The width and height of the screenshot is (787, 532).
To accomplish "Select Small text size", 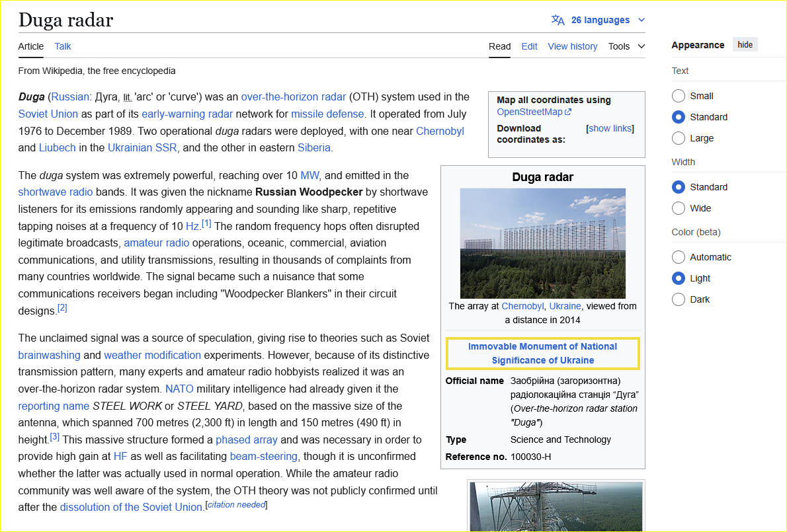I will [678, 96].
